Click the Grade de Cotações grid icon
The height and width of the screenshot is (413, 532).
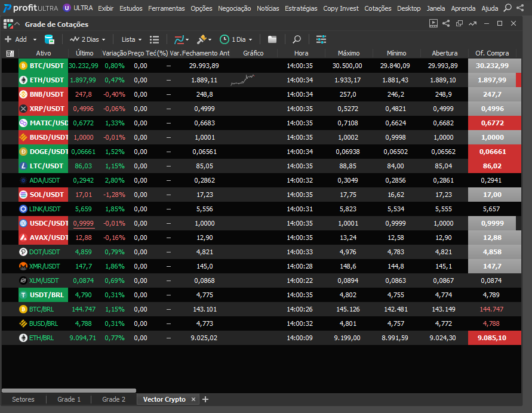coord(8,24)
